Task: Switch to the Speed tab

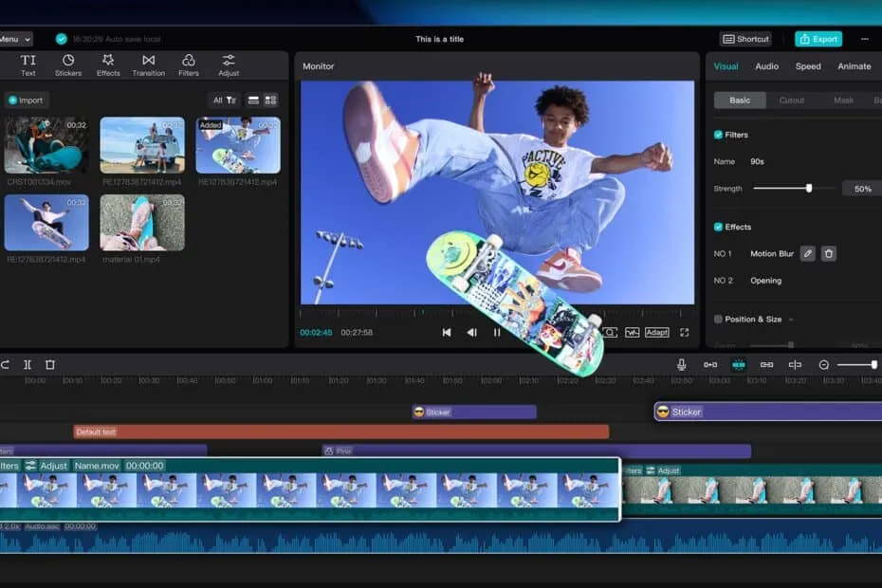Action: [808, 66]
